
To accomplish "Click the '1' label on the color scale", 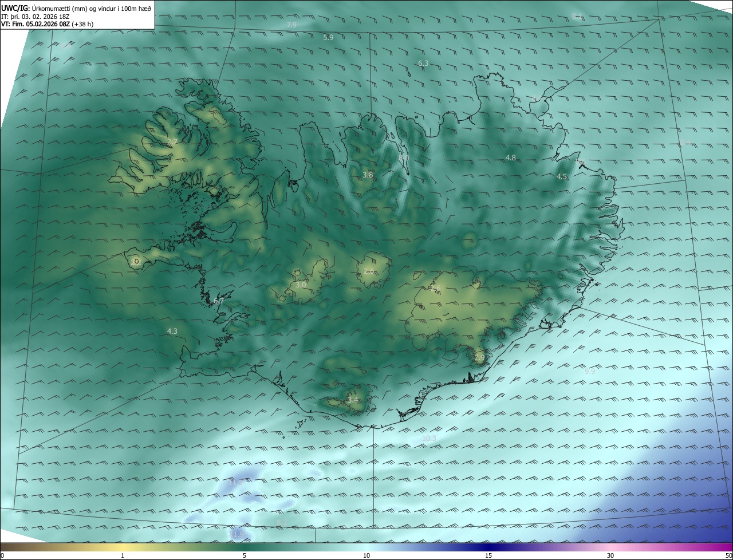I will pos(123,555).
